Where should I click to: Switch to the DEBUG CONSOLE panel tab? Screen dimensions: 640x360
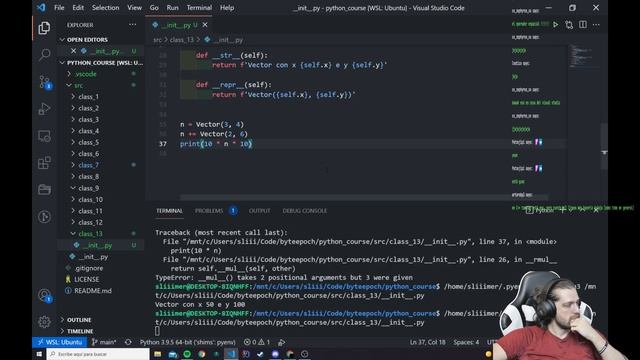tap(305, 211)
